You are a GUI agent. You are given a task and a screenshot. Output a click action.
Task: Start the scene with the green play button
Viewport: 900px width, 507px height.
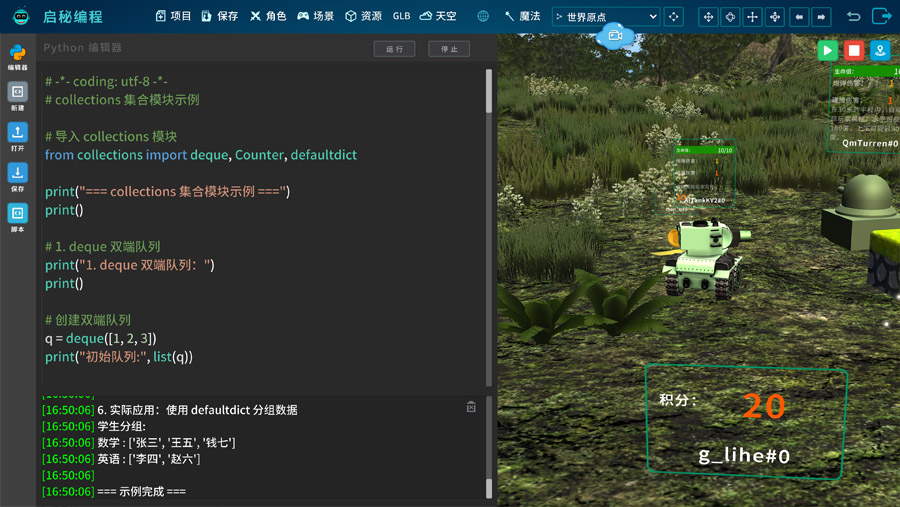click(x=827, y=51)
